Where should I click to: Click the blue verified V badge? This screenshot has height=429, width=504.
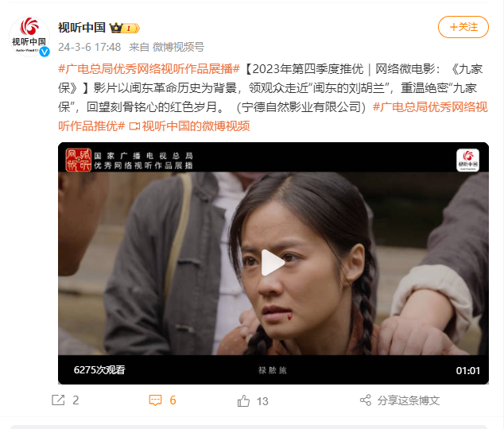(45, 52)
